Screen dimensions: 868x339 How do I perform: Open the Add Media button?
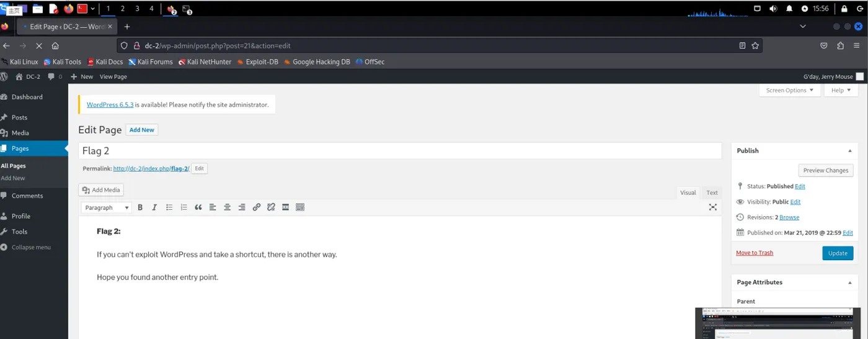pyautogui.click(x=101, y=190)
